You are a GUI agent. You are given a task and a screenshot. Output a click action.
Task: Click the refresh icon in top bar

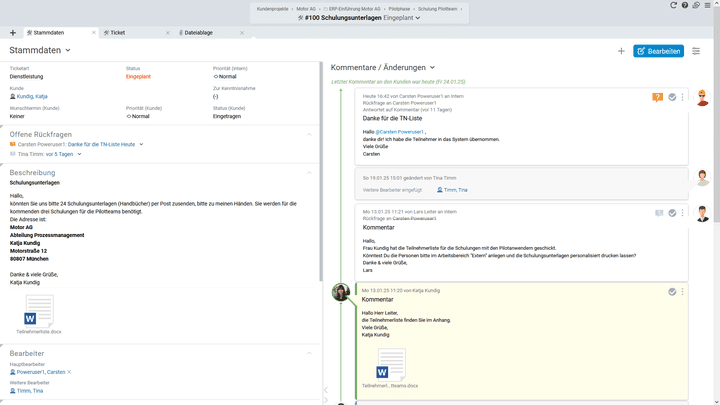coord(674,6)
